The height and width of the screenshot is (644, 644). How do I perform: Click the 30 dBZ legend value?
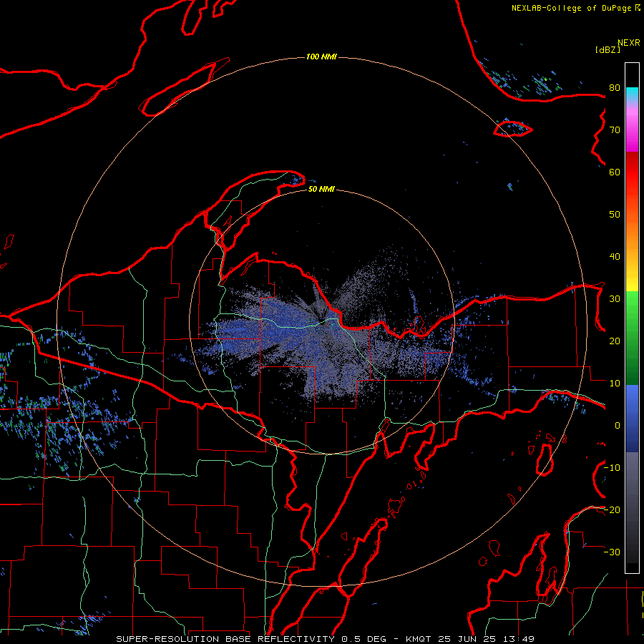(615, 299)
